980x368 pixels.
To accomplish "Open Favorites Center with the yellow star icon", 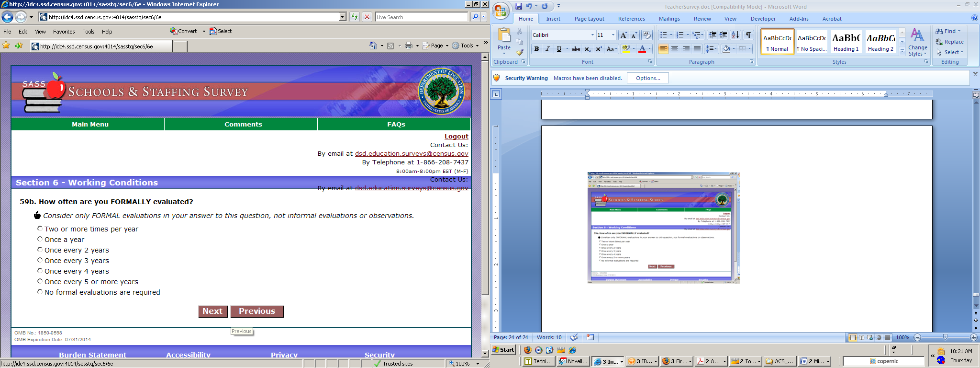I will (6, 46).
